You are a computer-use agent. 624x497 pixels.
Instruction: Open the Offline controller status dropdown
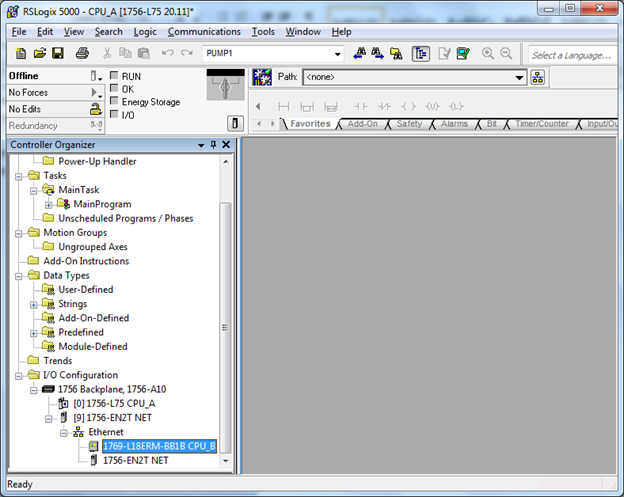tap(96, 76)
